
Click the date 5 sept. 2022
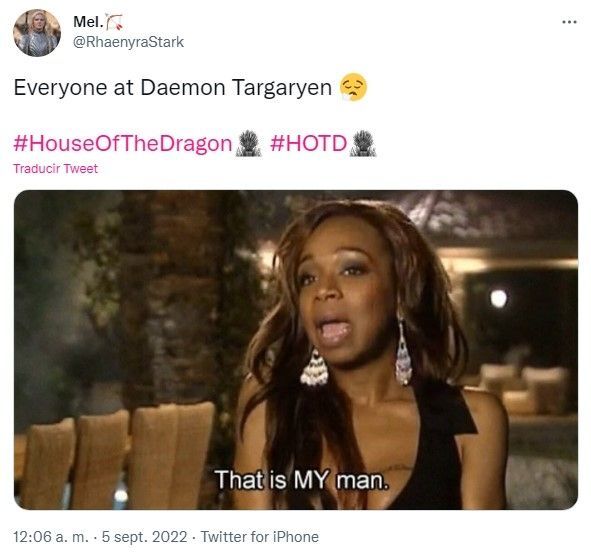(144, 537)
